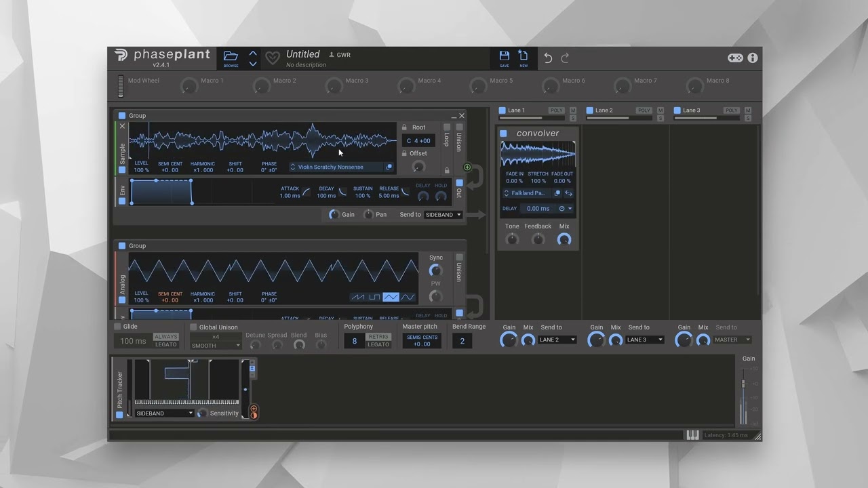Enable the Glide checkbox

coord(117,327)
